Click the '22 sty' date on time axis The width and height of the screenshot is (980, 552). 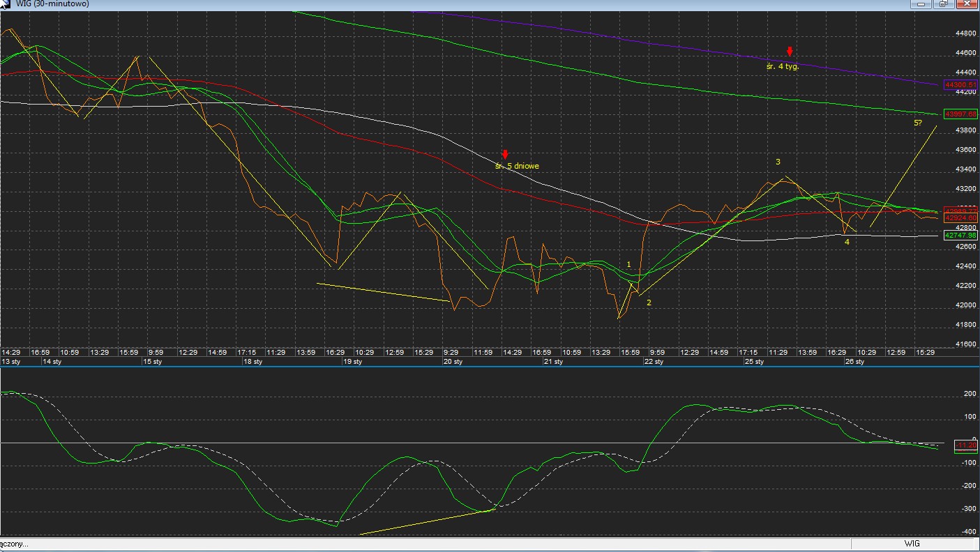click(654, 362)
